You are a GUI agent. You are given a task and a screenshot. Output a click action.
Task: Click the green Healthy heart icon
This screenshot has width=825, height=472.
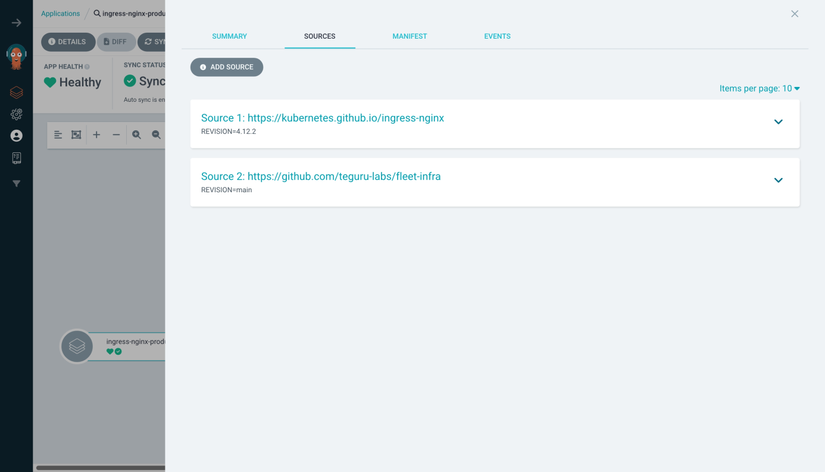point(50,82)
